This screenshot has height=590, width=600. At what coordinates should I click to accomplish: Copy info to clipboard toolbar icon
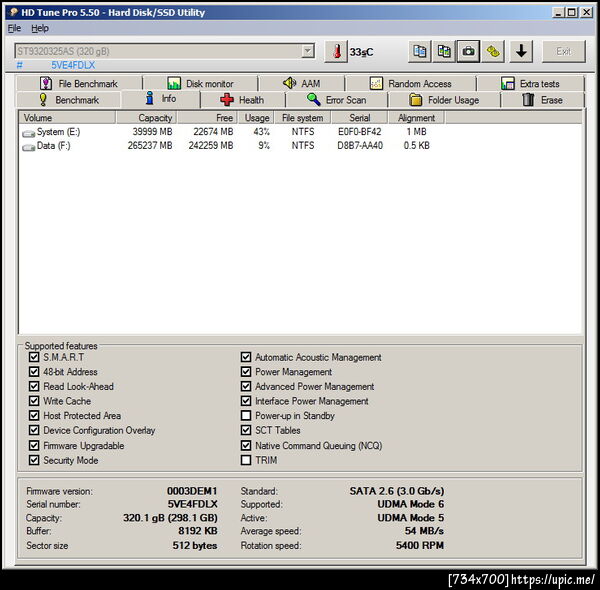coord(419,51)
